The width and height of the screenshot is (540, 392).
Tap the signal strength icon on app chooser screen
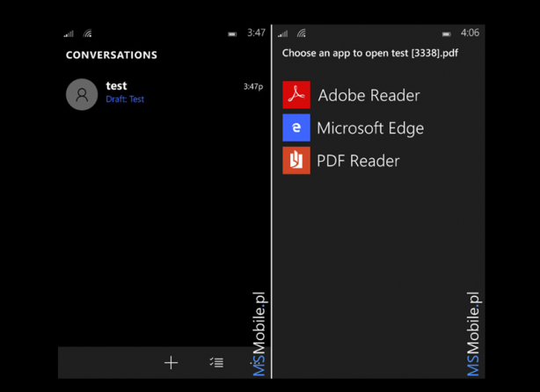(x=282, y=33)
